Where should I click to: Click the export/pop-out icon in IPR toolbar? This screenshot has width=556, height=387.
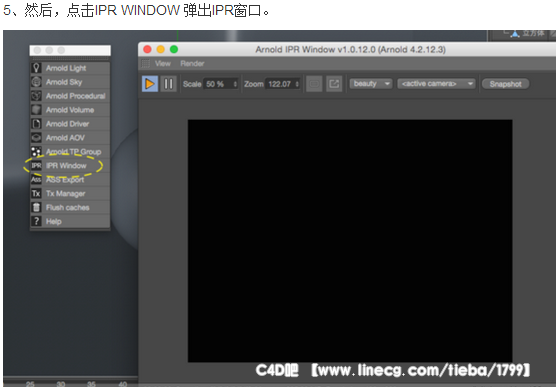click(334, 84)
